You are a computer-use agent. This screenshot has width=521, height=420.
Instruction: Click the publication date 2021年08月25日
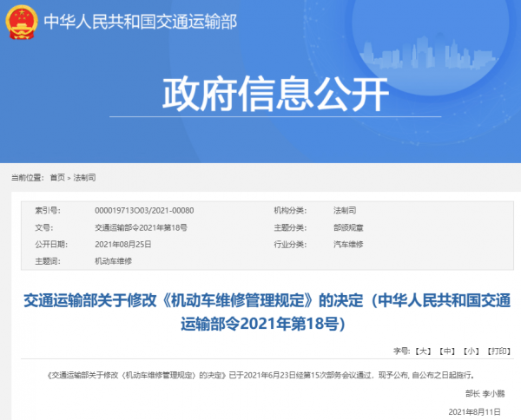tap(123, 244)
